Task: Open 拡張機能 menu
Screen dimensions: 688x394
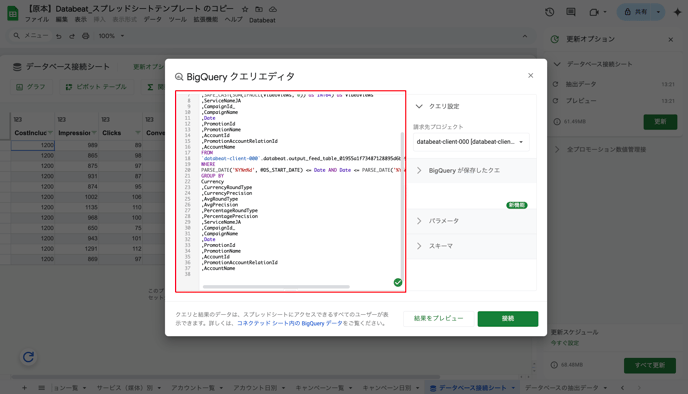Action: (x=206, y=20)
